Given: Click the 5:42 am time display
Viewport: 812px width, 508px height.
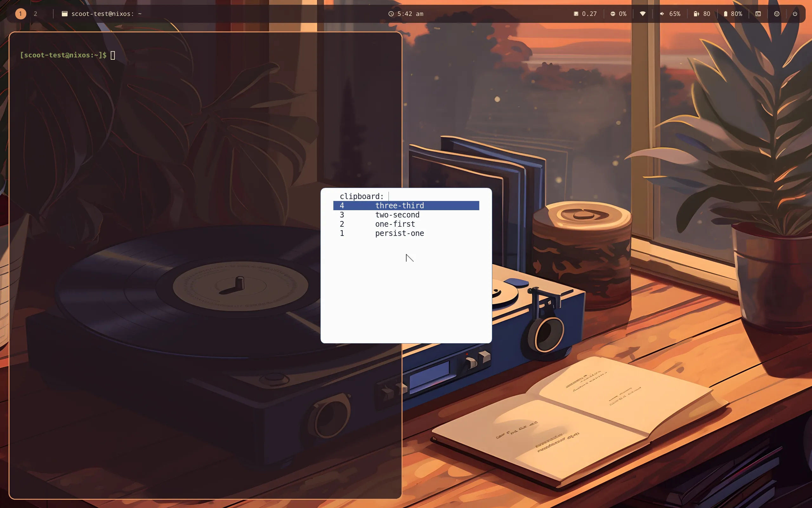Looking at the screenshot, I should click(x=410, y=14).
